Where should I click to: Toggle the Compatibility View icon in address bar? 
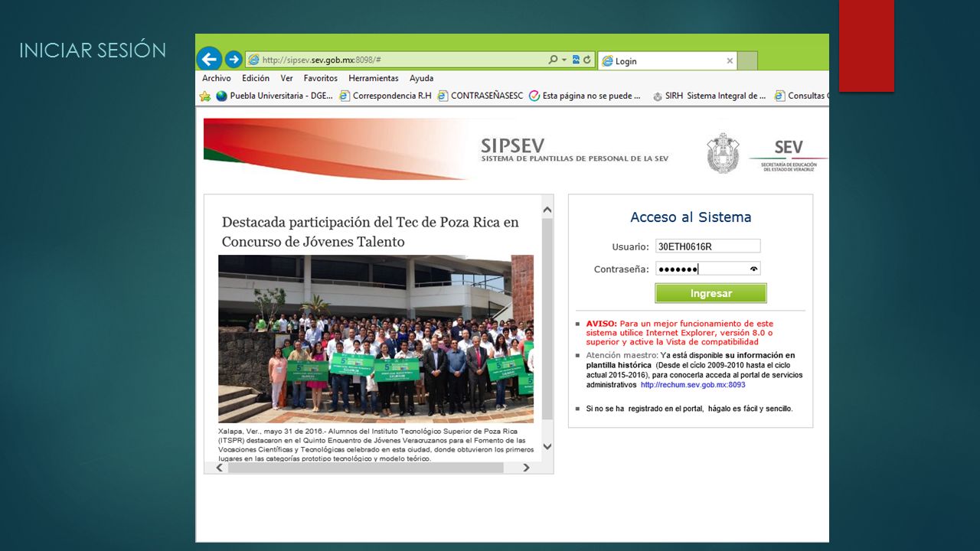576,60
